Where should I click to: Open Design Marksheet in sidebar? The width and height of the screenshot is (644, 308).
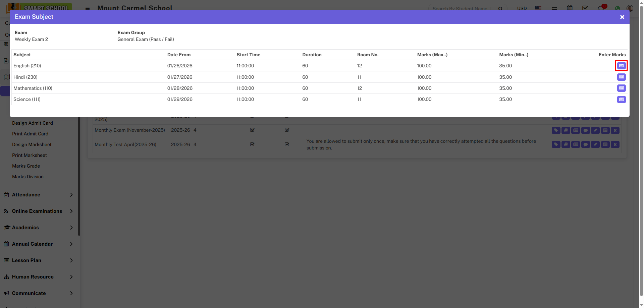(32, 144)
